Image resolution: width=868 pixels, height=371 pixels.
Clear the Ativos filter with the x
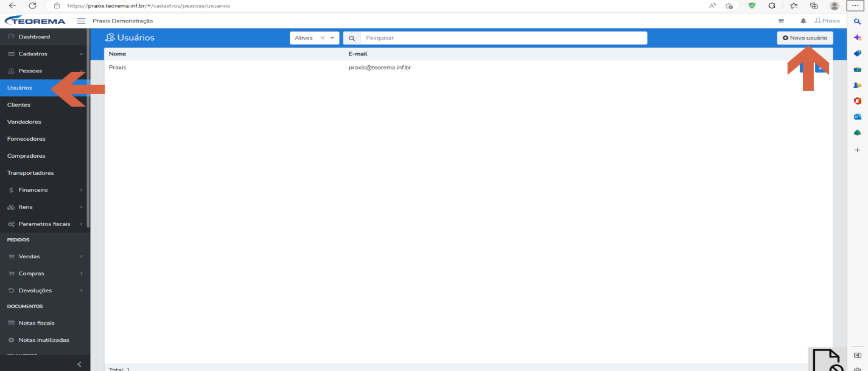pyautogui.click(x=323, y=38)
